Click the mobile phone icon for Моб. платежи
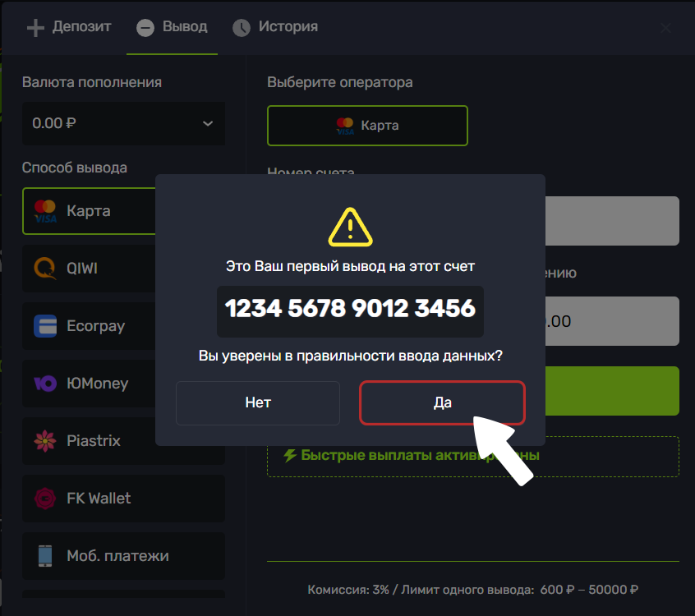This screenshot has width=695, height=616. tap(45, 556)
